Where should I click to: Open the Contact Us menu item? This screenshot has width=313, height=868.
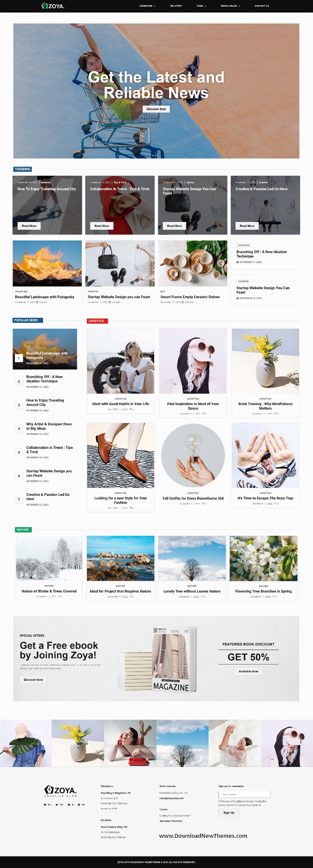click(261, 6)
